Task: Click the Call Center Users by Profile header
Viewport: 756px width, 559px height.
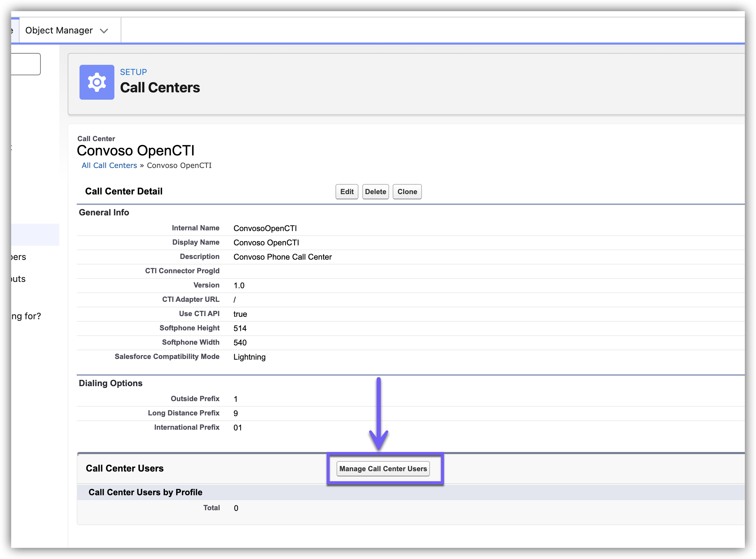Action: pos(145,492)
